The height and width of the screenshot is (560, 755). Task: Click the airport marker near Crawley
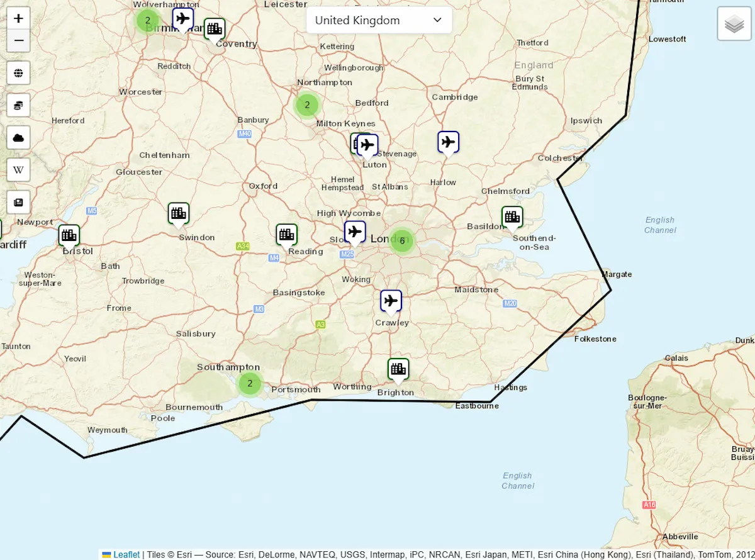[x=391, y=301]
